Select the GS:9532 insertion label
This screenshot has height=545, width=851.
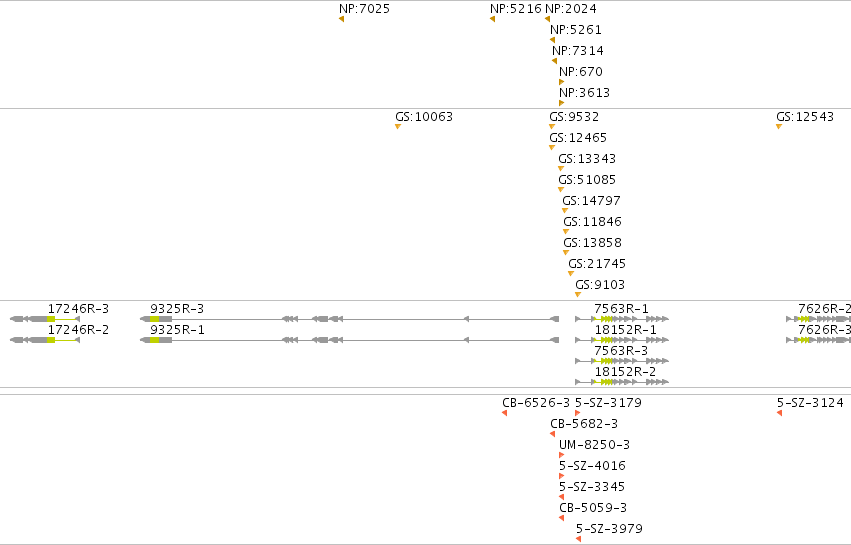(x=574, y=117)
